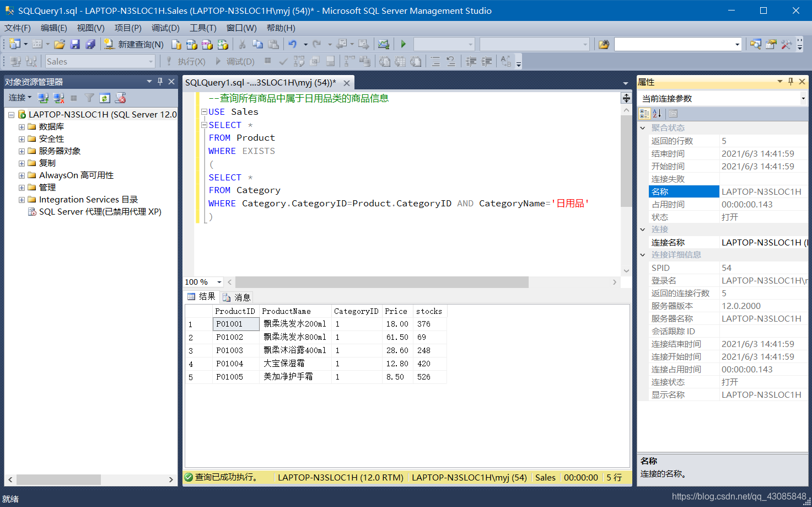Open the find combo box dropdown

(x=737, y=44)
